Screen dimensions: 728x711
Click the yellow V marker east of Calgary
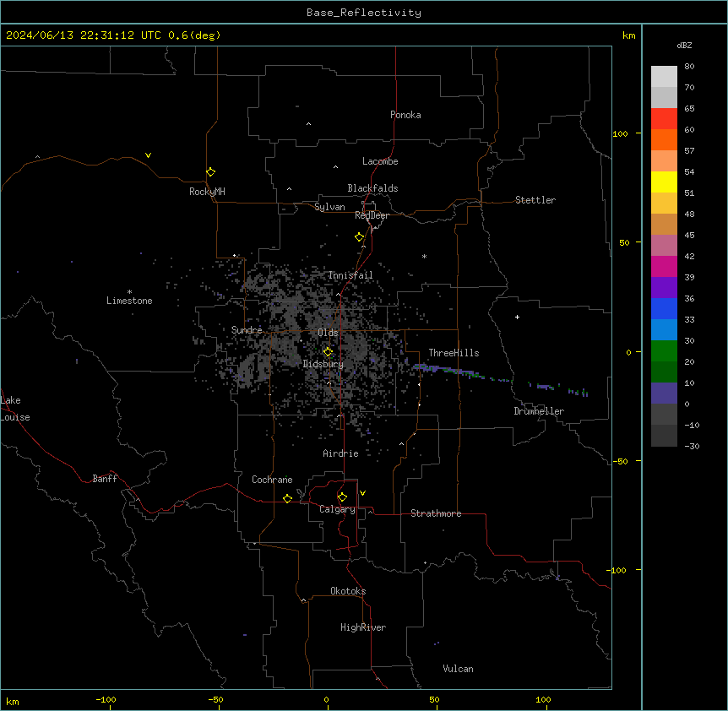tap(362, 493)
